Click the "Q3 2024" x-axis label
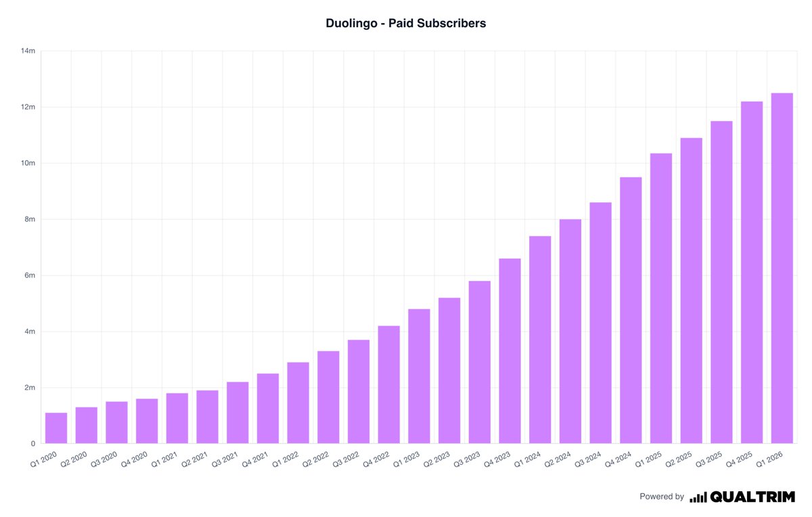Image resolution: width=812 pixels, height=517 pixels. [x=587, y=460]
